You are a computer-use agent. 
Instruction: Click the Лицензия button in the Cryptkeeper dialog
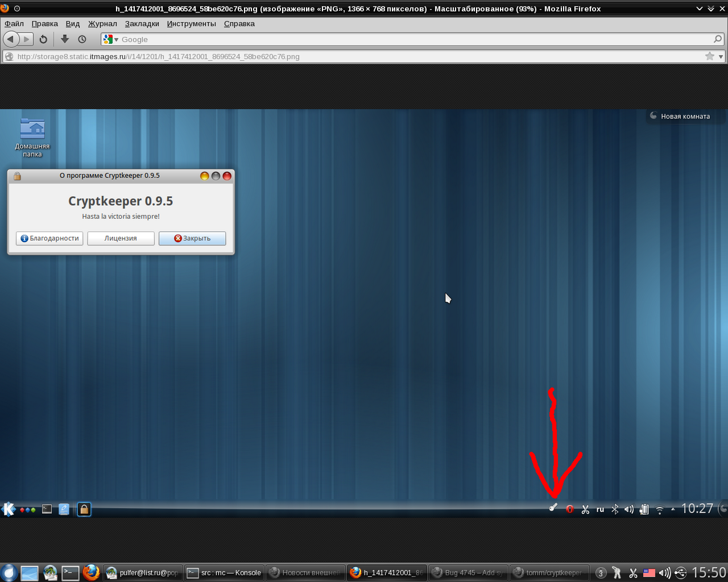121,238
